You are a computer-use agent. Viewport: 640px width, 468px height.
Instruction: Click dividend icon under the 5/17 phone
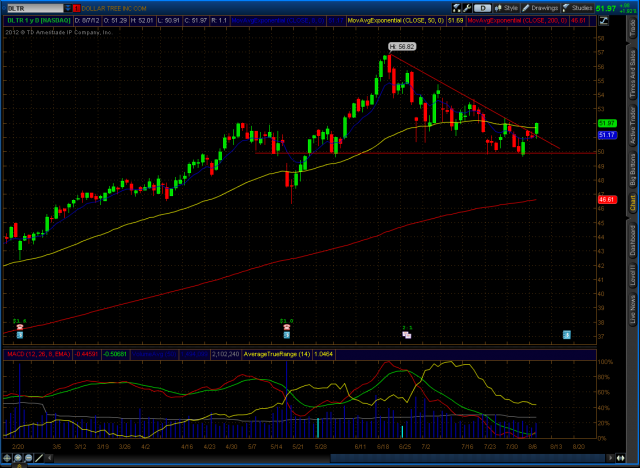click(x=287, y=335)
